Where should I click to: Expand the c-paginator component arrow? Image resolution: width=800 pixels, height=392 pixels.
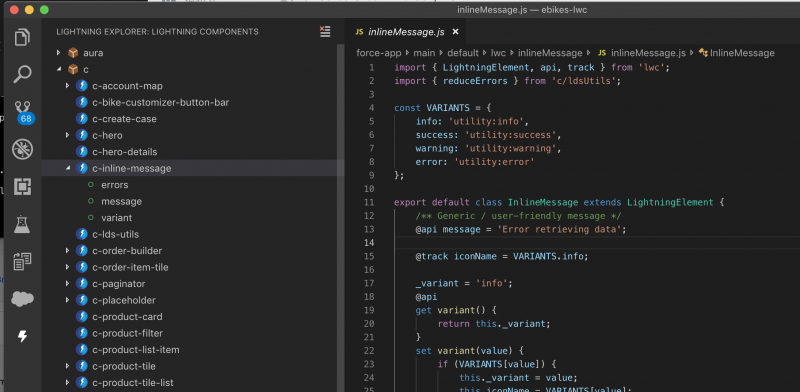[x=67, y=284]
